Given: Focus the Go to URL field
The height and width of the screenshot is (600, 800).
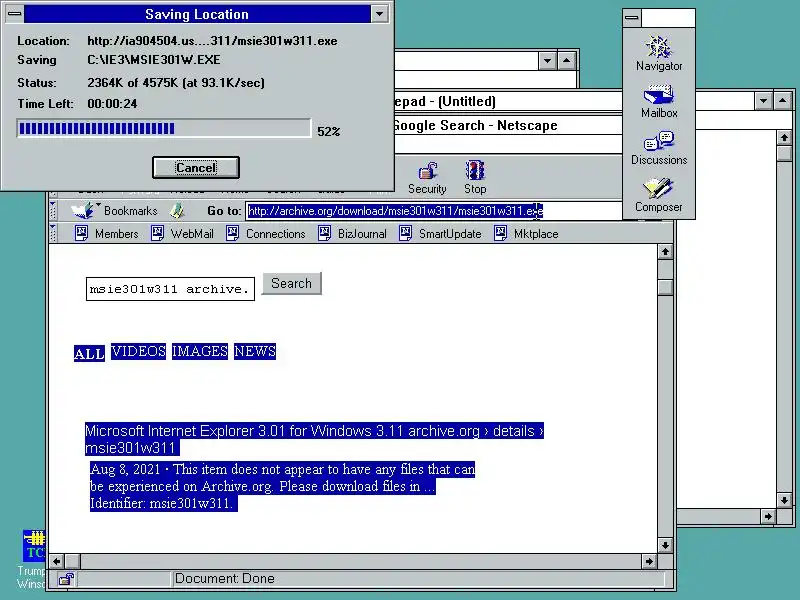Looking at the screenshot, I should [434, 211].
